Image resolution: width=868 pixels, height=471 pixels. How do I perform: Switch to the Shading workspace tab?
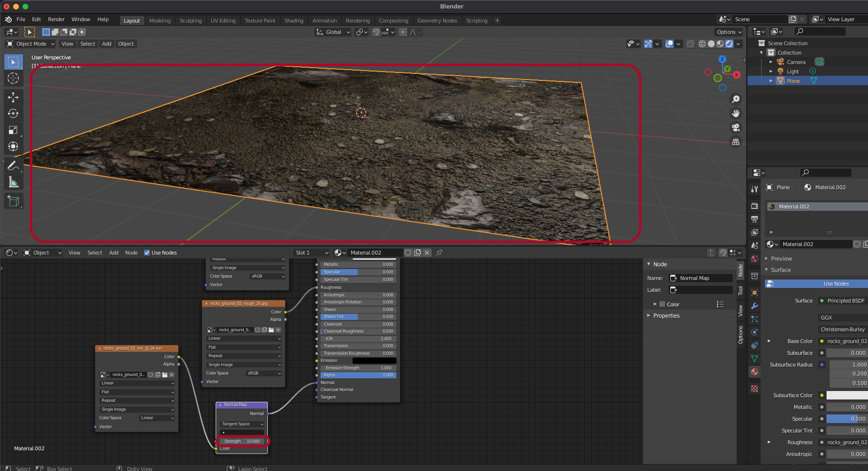[294, 21]
